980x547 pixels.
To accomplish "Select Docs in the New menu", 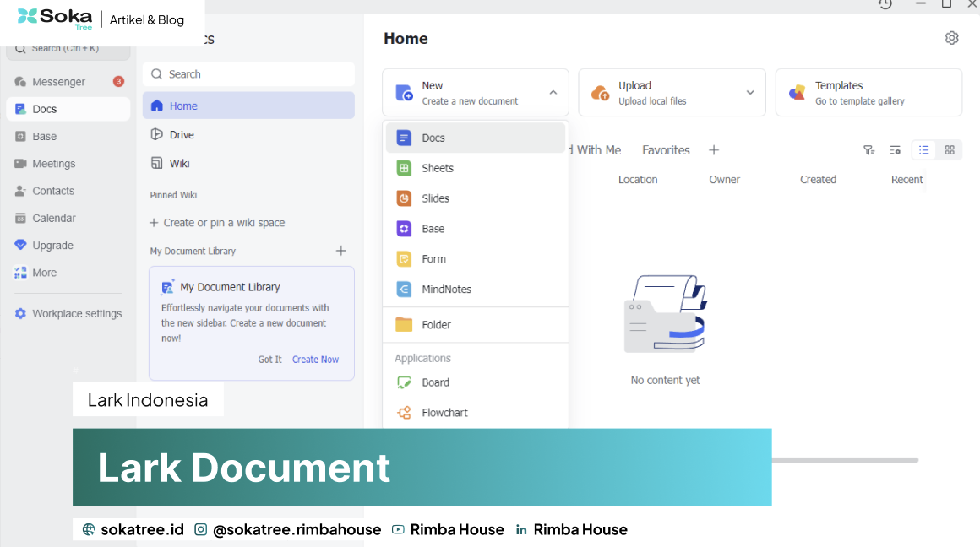I will (475, 138).
